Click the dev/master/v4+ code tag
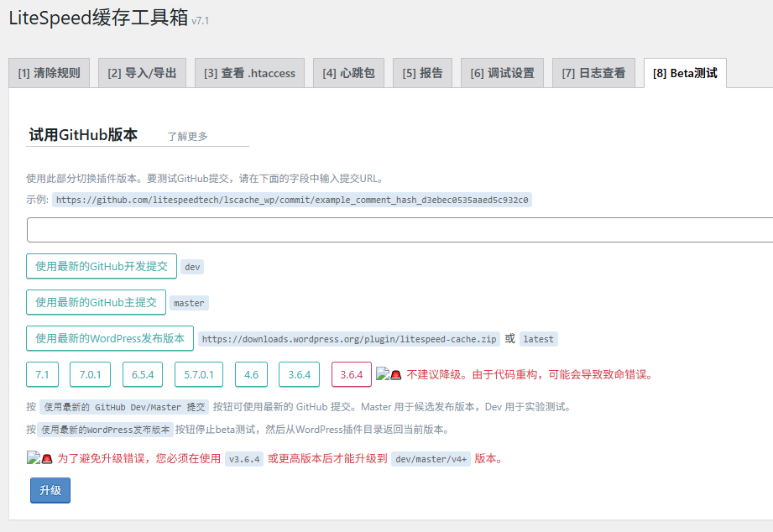Screen dimensions: 773x532 click(431, 459)
